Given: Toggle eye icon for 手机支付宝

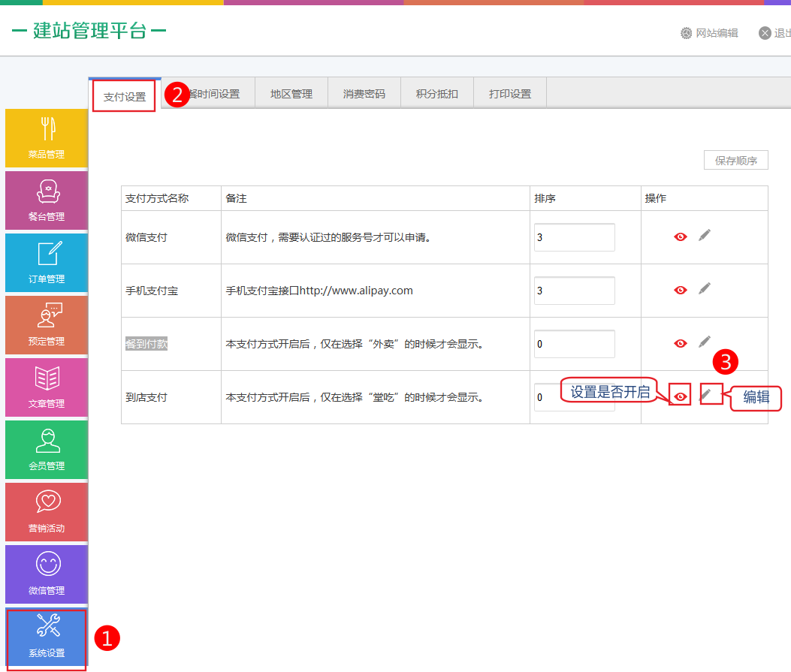Looking at the screenshot, I should pyautogui.click(x=681, y=290).
